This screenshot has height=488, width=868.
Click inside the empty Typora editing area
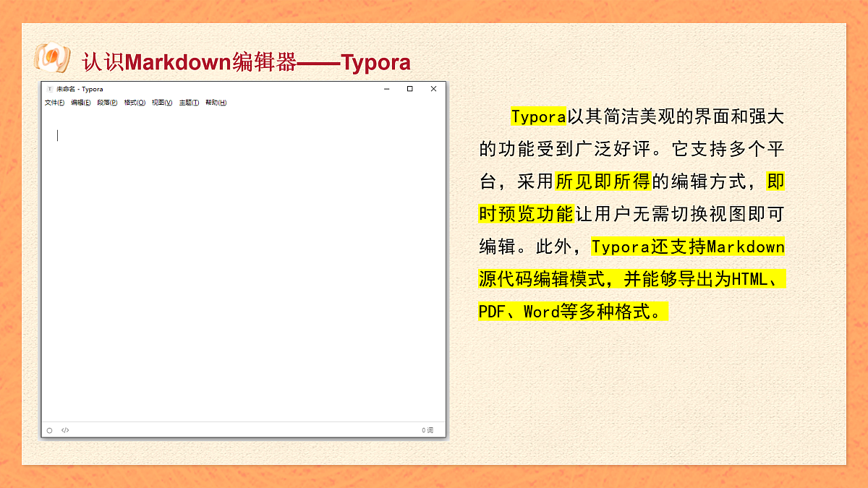(x=243, y=265)
